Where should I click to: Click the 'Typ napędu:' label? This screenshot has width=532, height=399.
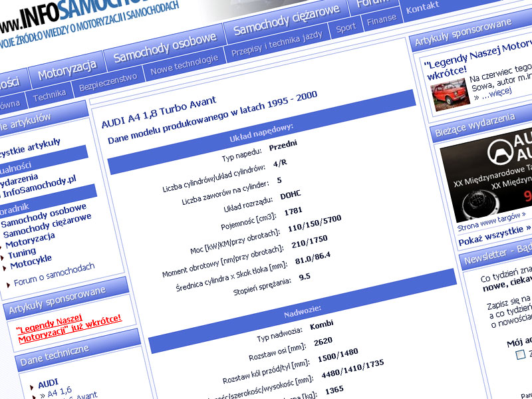point(242,155)
